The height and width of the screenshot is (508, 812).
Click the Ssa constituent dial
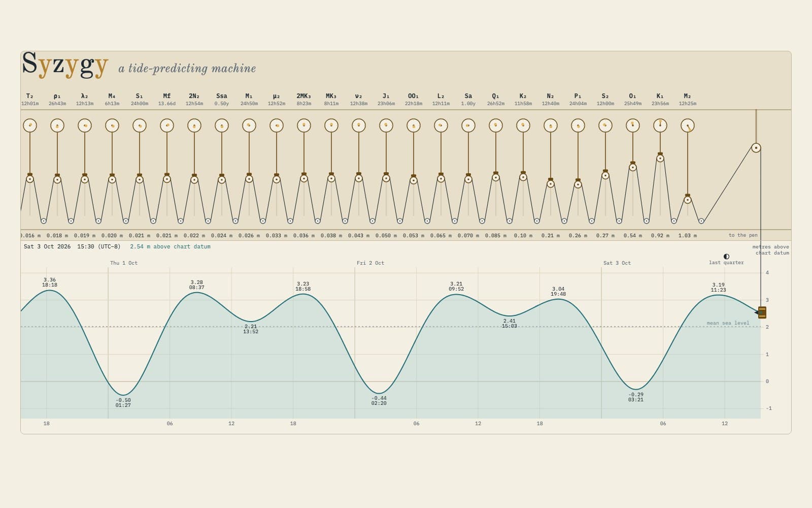222,125
